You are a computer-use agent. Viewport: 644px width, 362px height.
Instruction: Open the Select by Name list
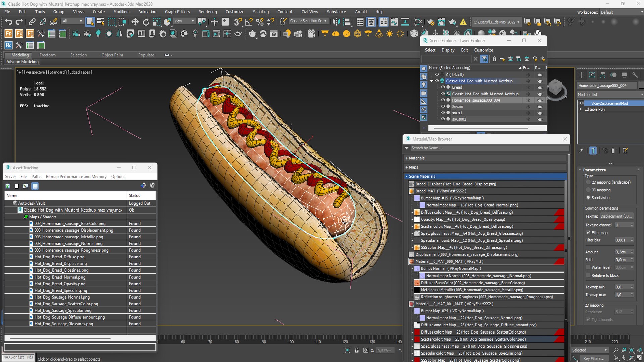[x=100, y=22]
